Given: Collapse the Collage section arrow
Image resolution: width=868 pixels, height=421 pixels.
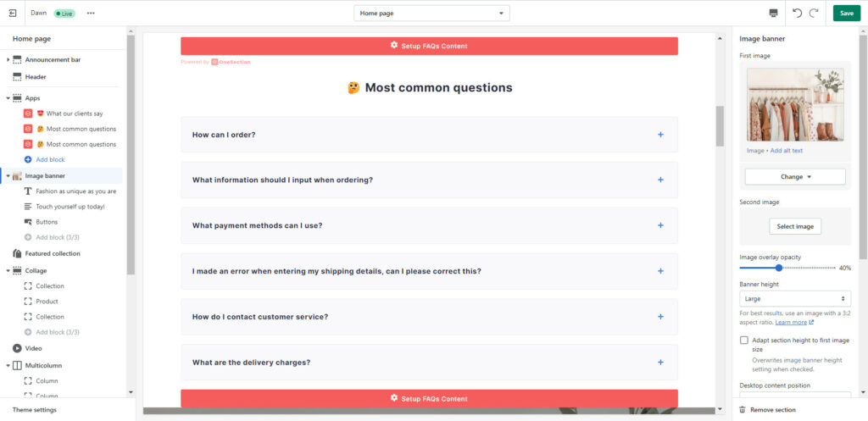Looking at the screenshot, I should (x=8, y=270).
